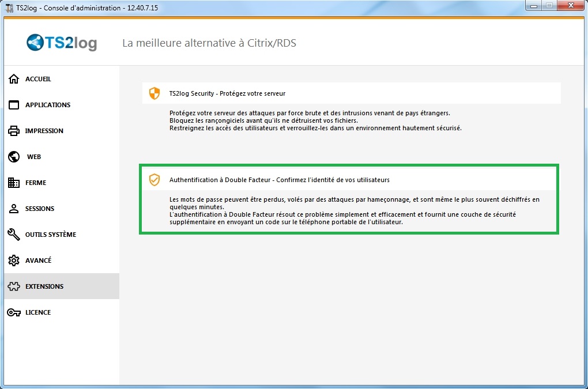Click the IMPRESSION printer icon
The height and width of the screenshot is (389, 588).
pyautogui.click(x=14, y=131)
